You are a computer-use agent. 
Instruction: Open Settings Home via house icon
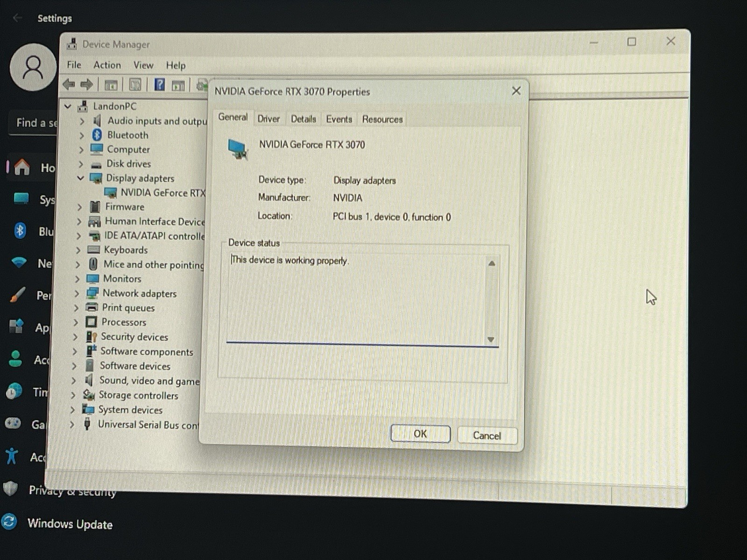point(22,167)
